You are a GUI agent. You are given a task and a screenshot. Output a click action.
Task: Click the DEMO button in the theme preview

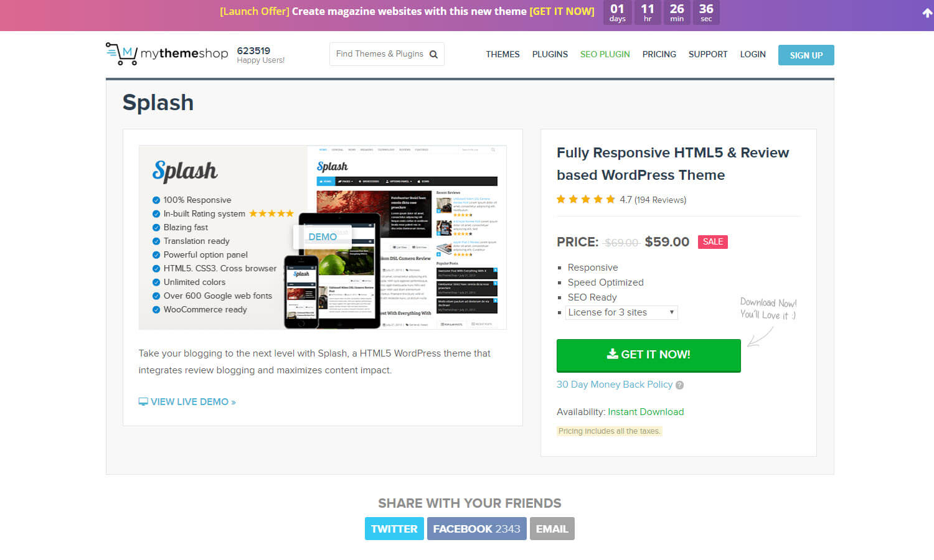(323, 236)
